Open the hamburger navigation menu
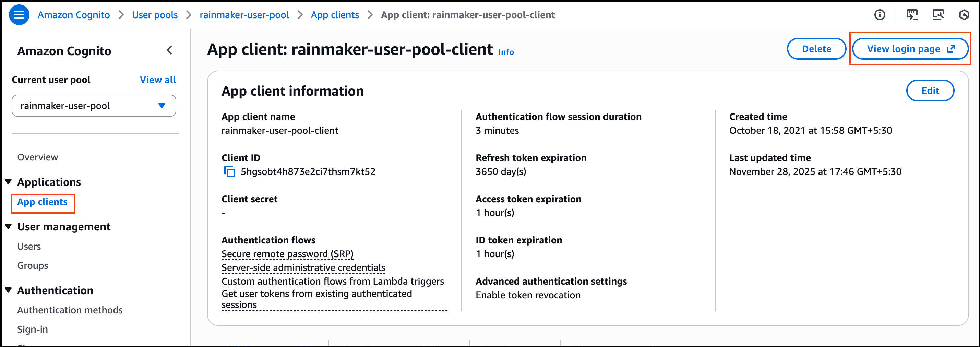Viewport: 980px width, 347px height. click(19, 15)
